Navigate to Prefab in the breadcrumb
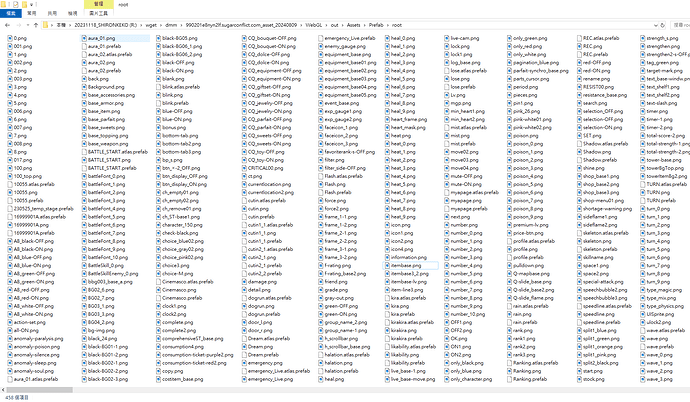Screen dimensions: 690x402 (x=376, y=25)
